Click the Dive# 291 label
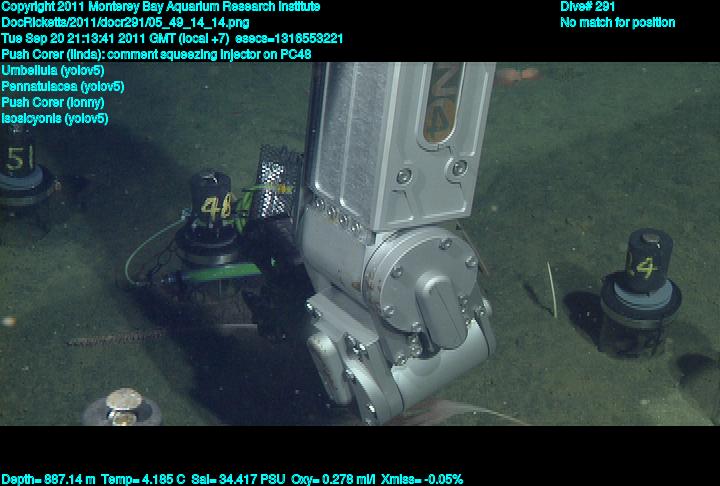The height and width of the screenshot is (486, 720). 587,7
